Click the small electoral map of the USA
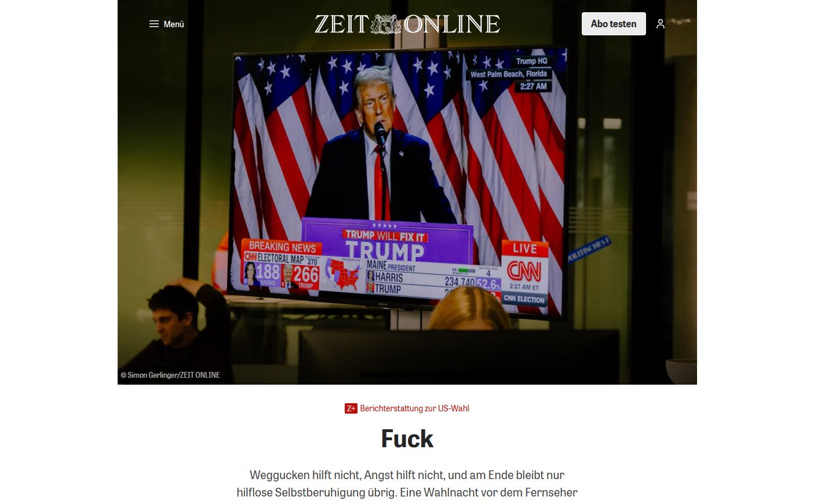828x504 pixels. tap(343, 275)
